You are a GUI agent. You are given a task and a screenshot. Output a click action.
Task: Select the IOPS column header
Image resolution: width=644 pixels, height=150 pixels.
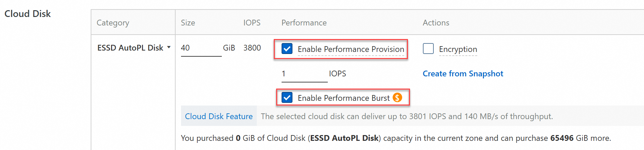pos(252,23)
